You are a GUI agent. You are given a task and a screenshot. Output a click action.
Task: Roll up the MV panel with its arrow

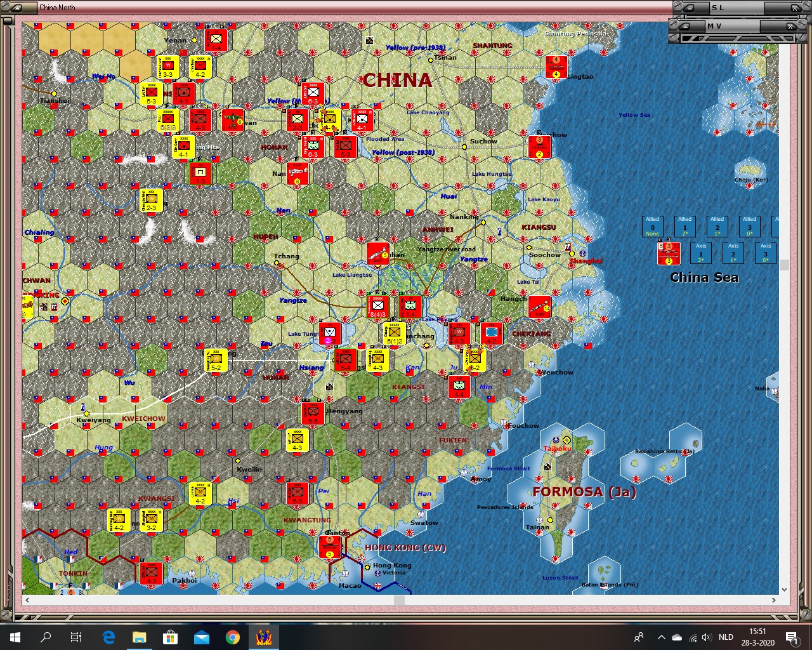684,27
